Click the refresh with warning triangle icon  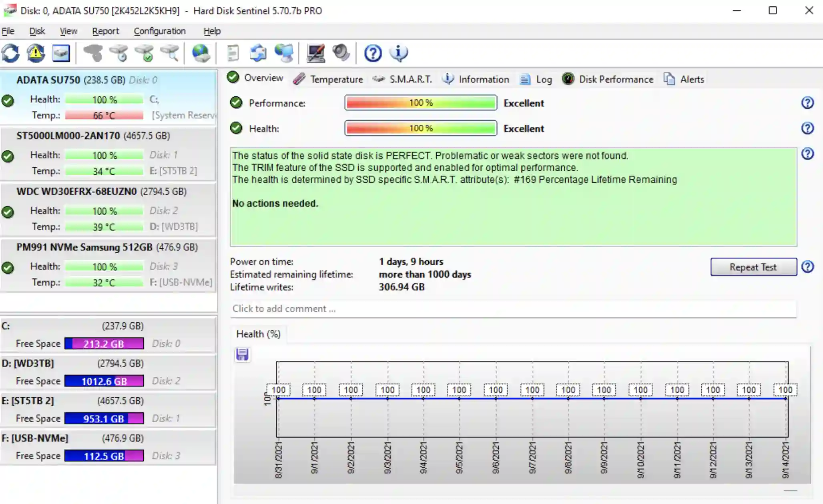(36, 53)
